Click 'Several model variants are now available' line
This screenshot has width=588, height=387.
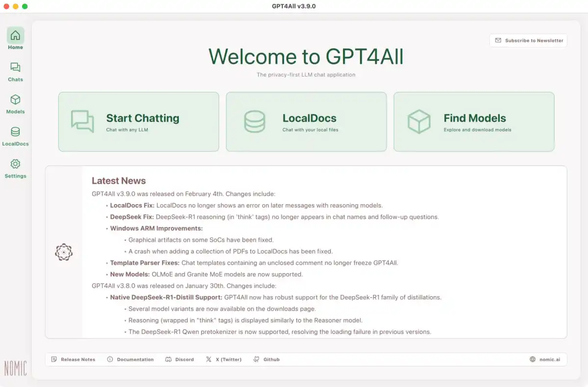pos(222,309)
